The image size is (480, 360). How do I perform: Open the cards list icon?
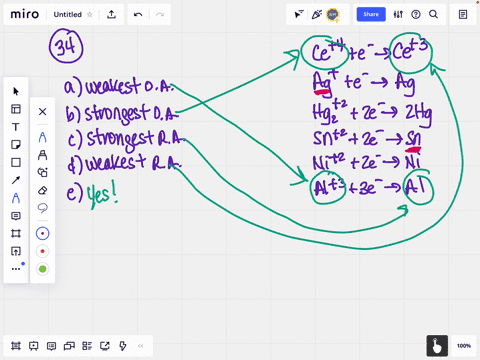pyautogui.click(x=87, y=346)
